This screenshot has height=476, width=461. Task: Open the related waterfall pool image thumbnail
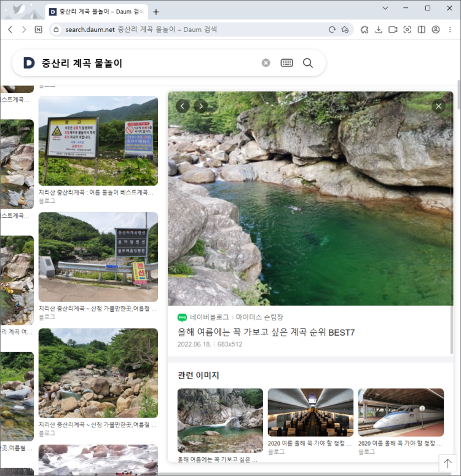tap(220, 421)
